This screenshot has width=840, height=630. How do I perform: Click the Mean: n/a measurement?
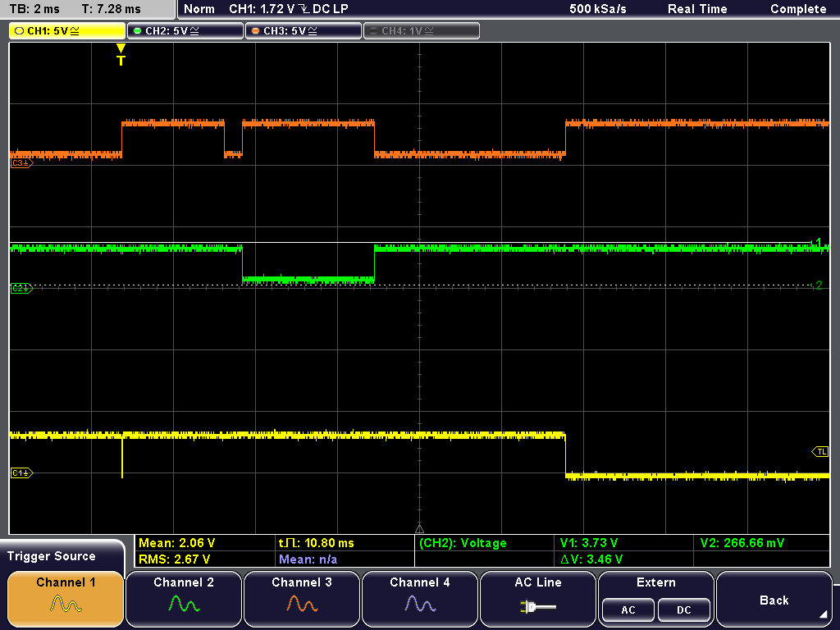[x=308, y=559]
